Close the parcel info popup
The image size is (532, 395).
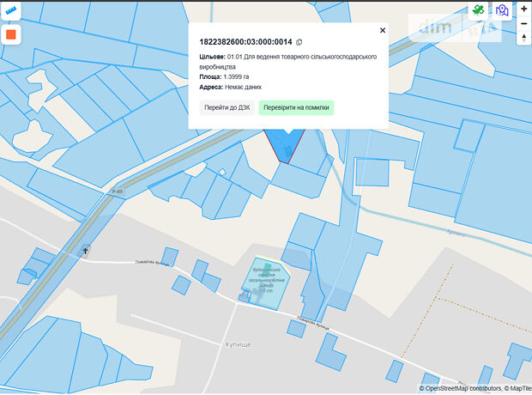[x=383, y=30]
